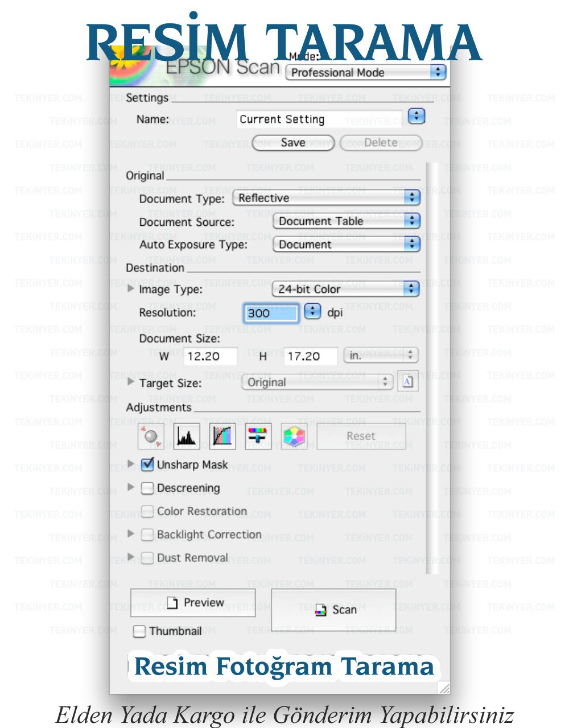
Task: Open the Image Type dropdown
Action: [x=346, y=289]
